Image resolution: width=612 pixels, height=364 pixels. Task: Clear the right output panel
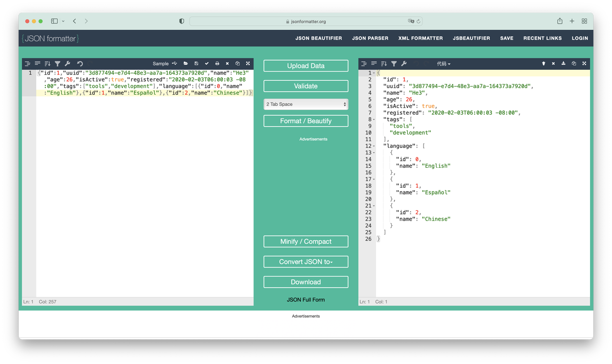(553, 64)
